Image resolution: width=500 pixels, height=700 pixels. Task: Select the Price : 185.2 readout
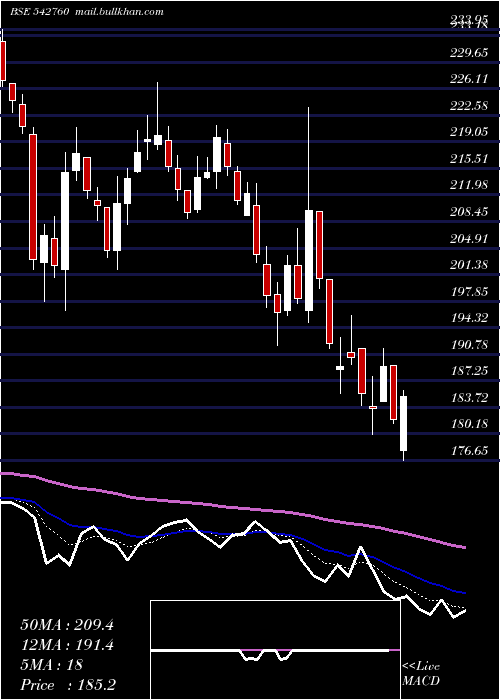(x=69, y=685)
